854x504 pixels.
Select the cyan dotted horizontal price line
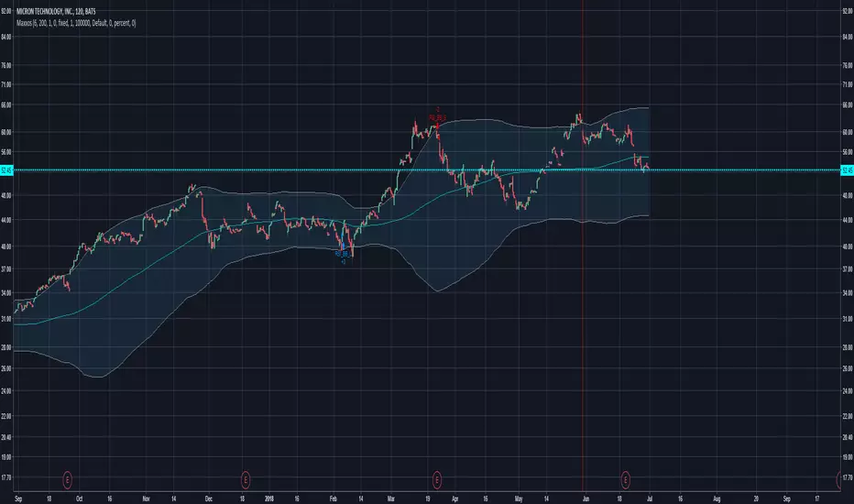(x=275, y=170)
